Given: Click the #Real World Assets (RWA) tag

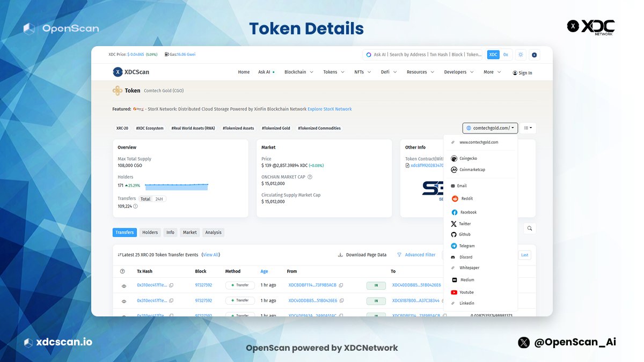Looking at the screenshot, I should coord(193,128).
